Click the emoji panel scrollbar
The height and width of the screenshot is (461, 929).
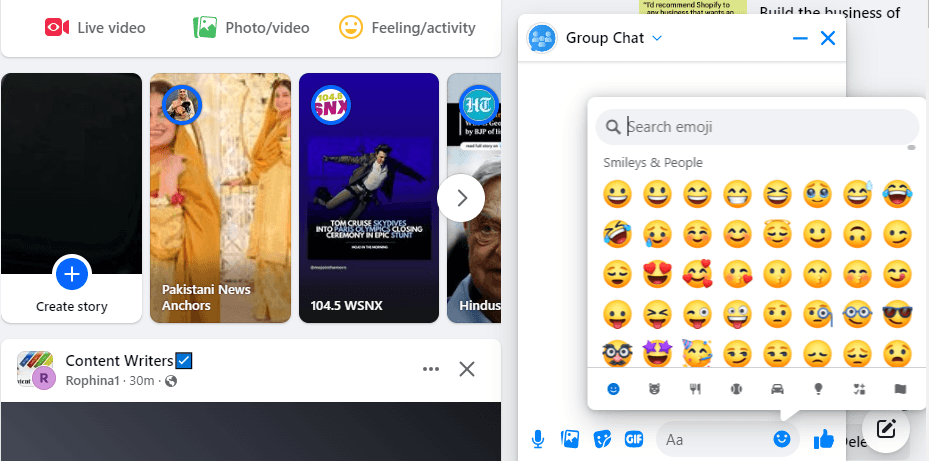pos(912,148)
